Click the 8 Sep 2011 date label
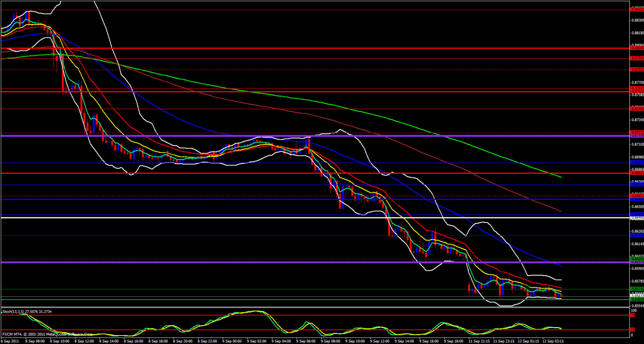The image size is (644, 344). click(x=10, y=341)
